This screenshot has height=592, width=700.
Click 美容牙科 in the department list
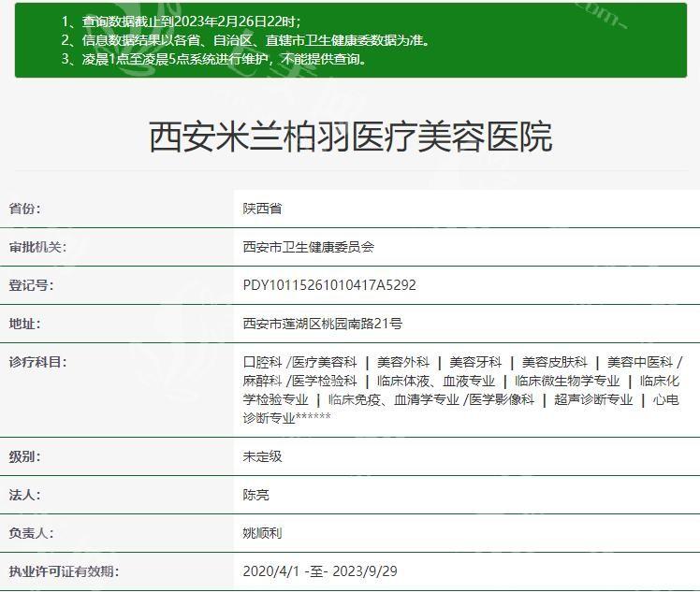475,362
